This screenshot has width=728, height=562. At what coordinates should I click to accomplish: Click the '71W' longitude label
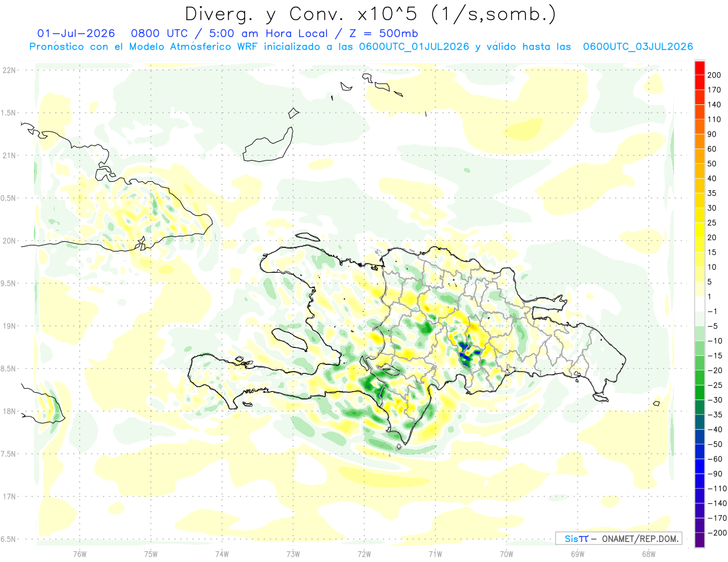click(435, 554)
